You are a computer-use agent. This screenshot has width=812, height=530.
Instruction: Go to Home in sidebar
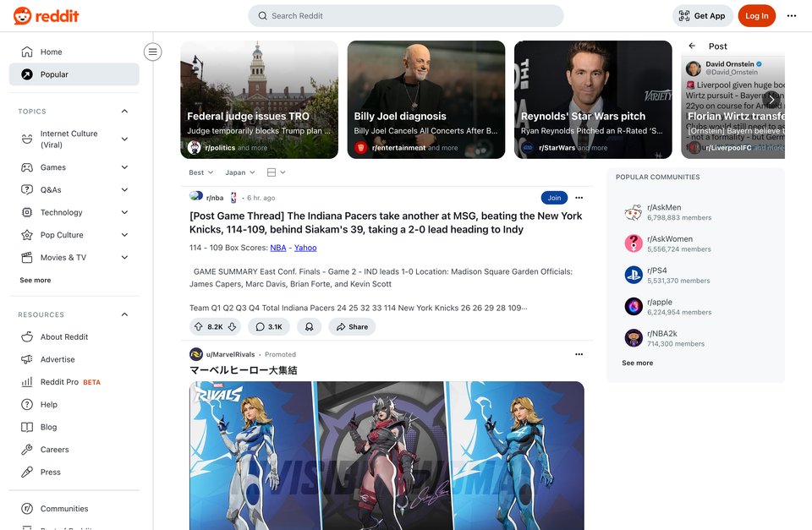74,52
